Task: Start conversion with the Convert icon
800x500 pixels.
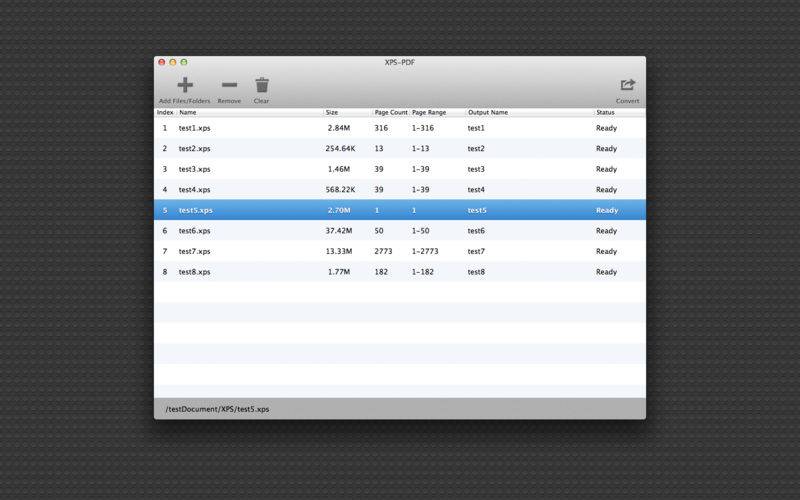Action: click(627, 86)
